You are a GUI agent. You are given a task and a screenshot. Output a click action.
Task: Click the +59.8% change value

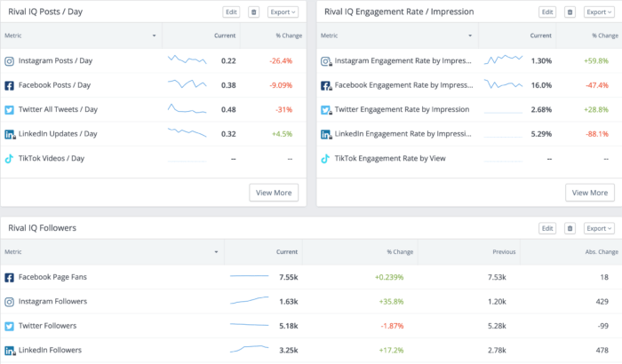tap(596, 61)
